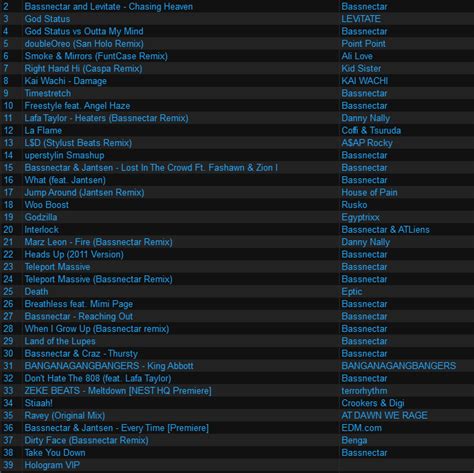
Task: Select 'Lafa Taylor - Heaters (Bassnectar Remix)'
Action: coord(106,118)
